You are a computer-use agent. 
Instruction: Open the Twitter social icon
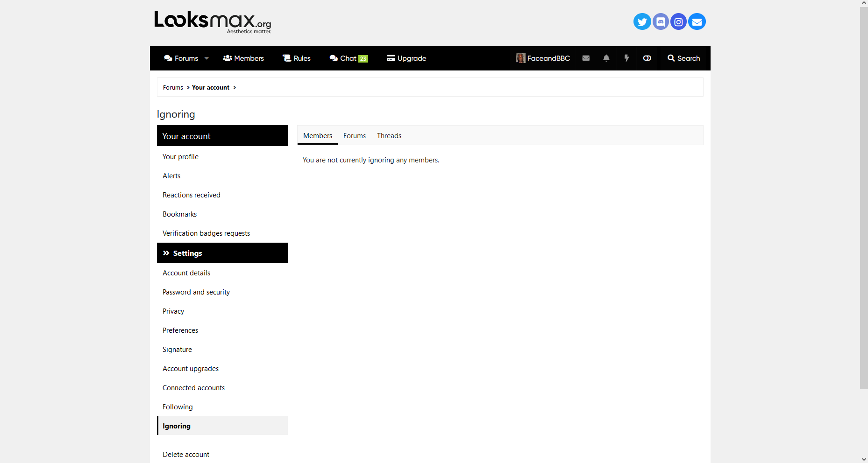pos(642,21)
